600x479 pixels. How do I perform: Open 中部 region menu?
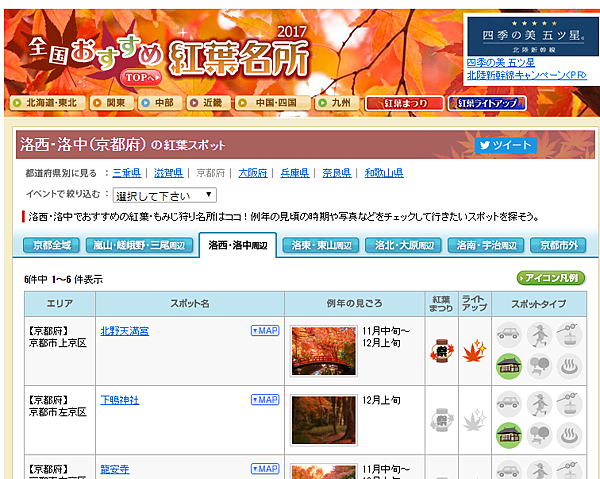coord(160,103)
